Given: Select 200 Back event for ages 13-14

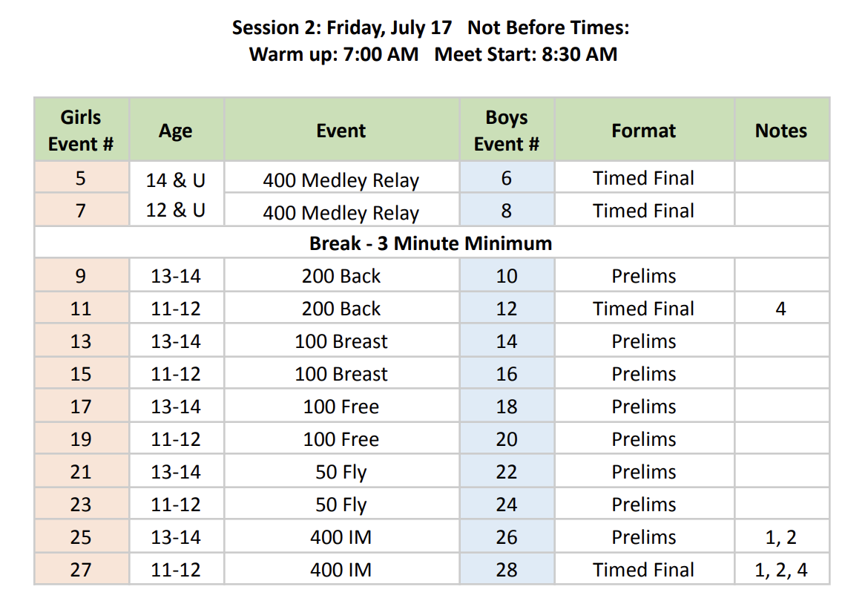Looking at the screenshot, I should click(341, 275).
